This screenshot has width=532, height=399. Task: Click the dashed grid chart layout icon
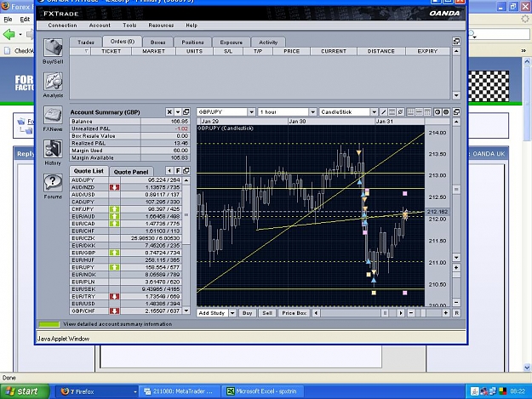pyautogui.click(x=419, y=111)
